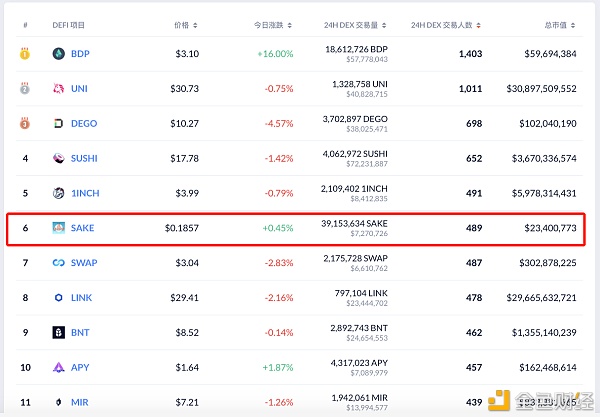The width and height of the screenshot is (600, 417).
Task: Click the UNI unicorn logo icon
Action: point(59,88)
